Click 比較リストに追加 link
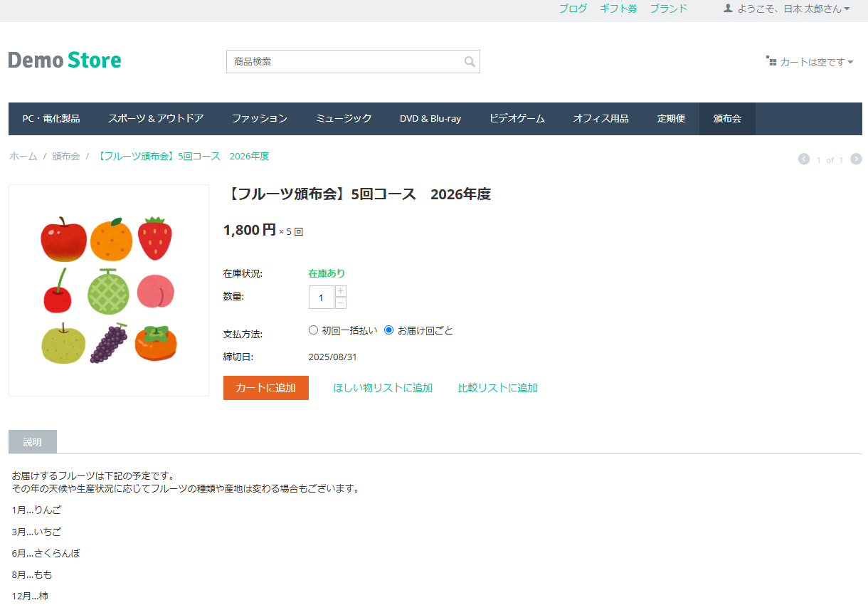 point(497,388)
